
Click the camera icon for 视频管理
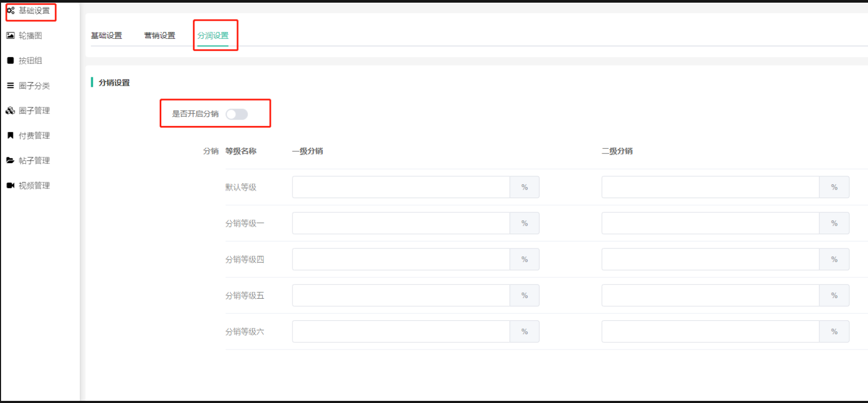(11, 185)
